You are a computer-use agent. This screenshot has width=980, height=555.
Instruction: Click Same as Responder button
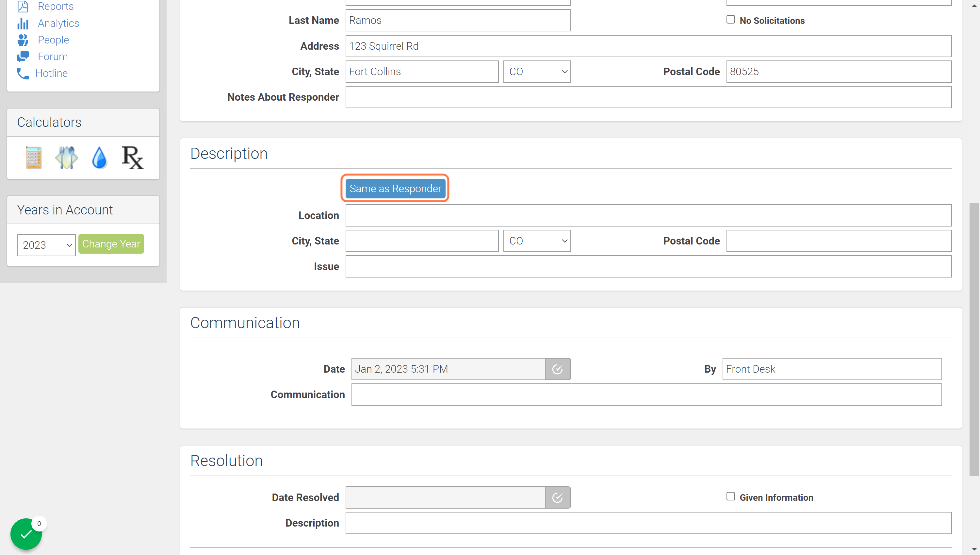pos(395,189)
